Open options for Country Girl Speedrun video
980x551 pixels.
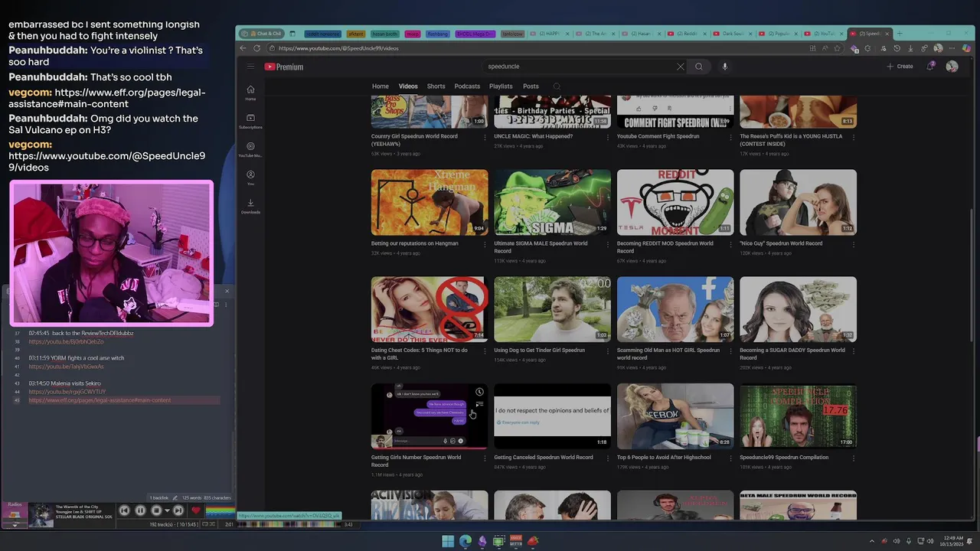coord(485,137)
